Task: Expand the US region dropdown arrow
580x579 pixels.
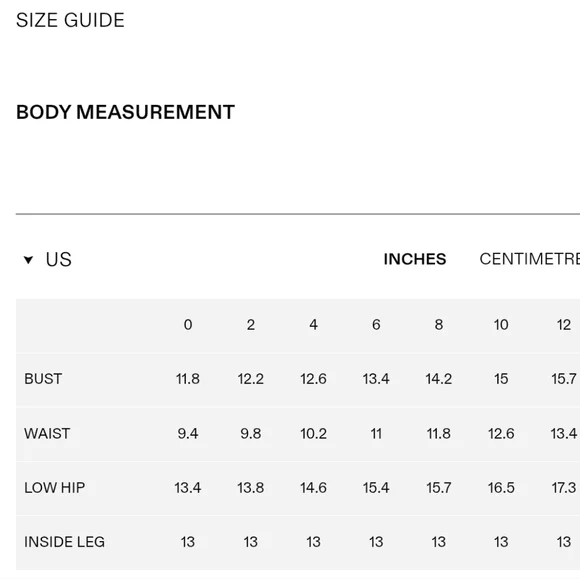Action: pyautogui.click(x=28, y=260)
